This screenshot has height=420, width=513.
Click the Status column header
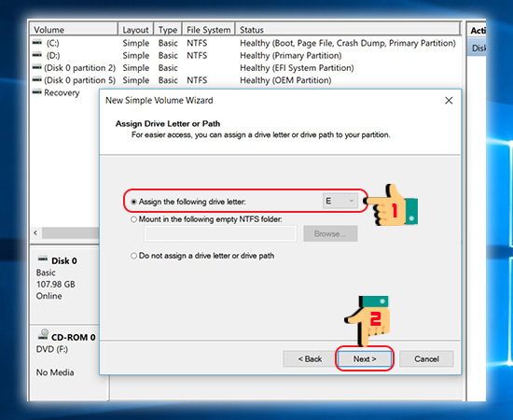349,30
